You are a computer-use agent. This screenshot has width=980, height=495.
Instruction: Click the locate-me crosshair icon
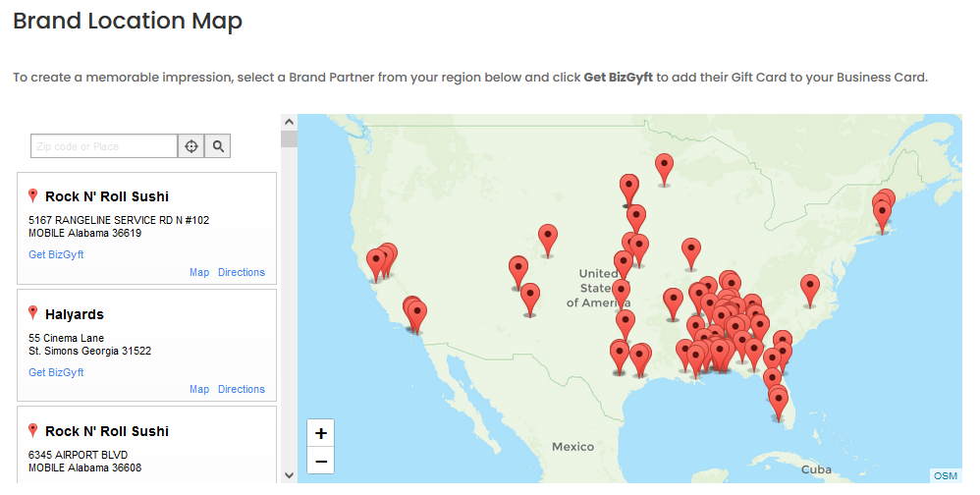tap(191, 146)
